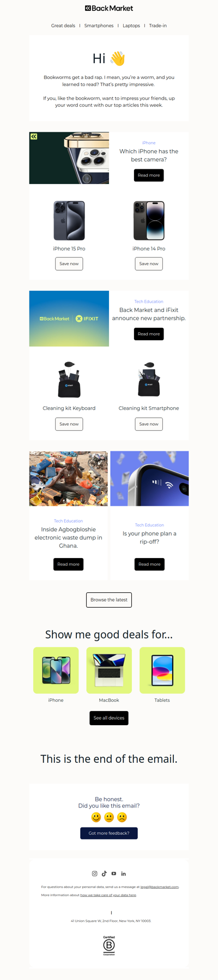Click the Certified B Corporation badge
Screen dimensions: 218x980
(x=109, y=946)
